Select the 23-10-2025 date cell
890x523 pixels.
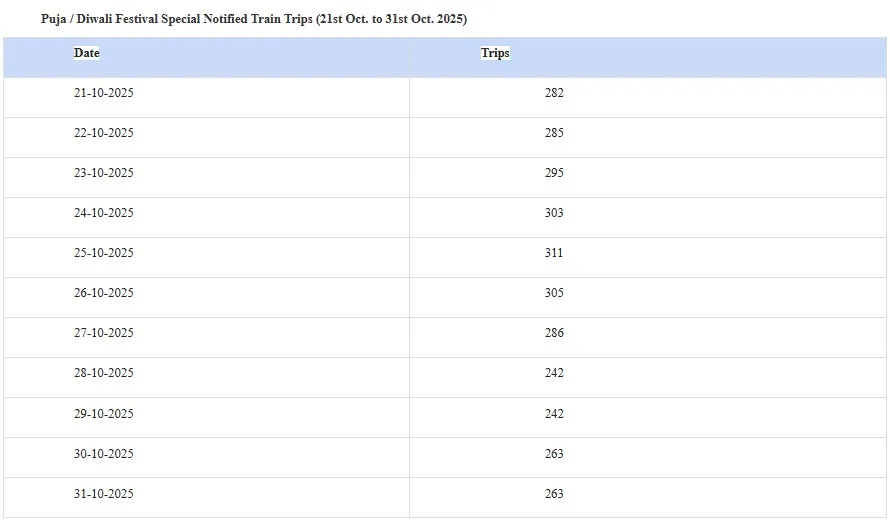coord(104,173)
